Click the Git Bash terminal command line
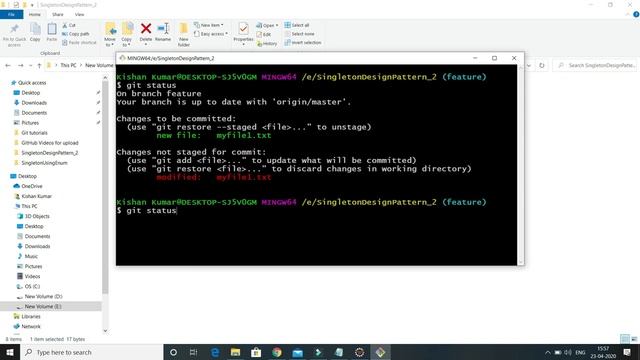Screen dimensions: 640x360 147,211
